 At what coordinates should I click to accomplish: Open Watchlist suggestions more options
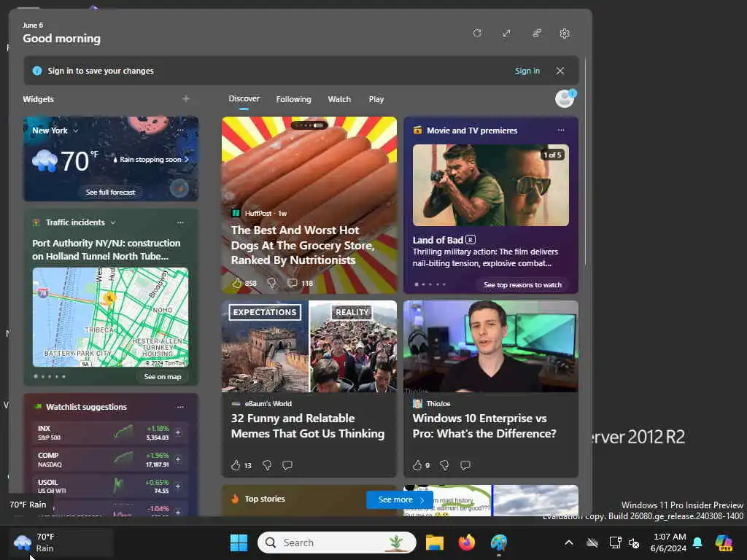180,407
